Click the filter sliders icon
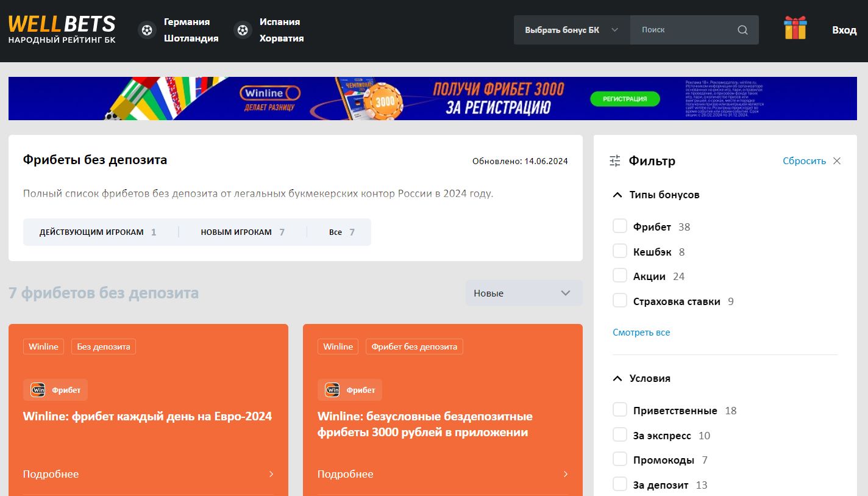 pos(615,161)
